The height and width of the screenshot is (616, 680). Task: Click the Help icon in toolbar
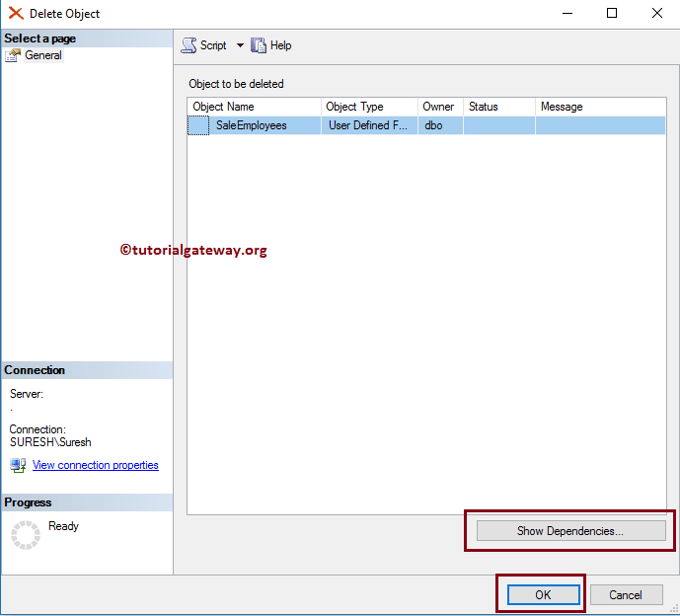coord(259,45)
